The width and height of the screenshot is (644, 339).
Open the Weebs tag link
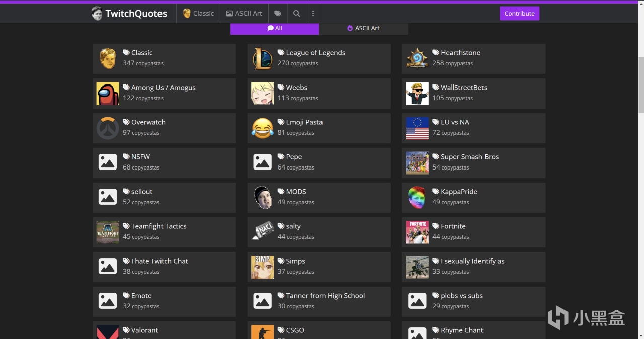point(292,88)
